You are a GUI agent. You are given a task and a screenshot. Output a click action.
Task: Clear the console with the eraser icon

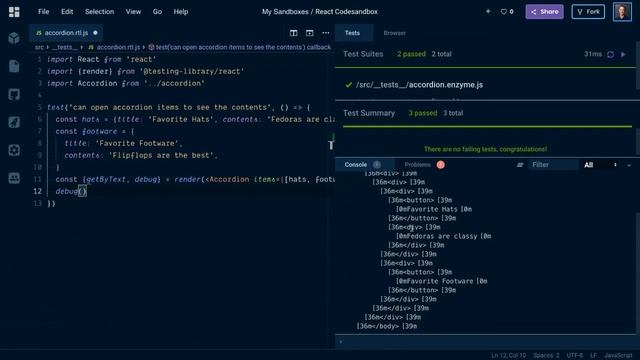[520, 165]
